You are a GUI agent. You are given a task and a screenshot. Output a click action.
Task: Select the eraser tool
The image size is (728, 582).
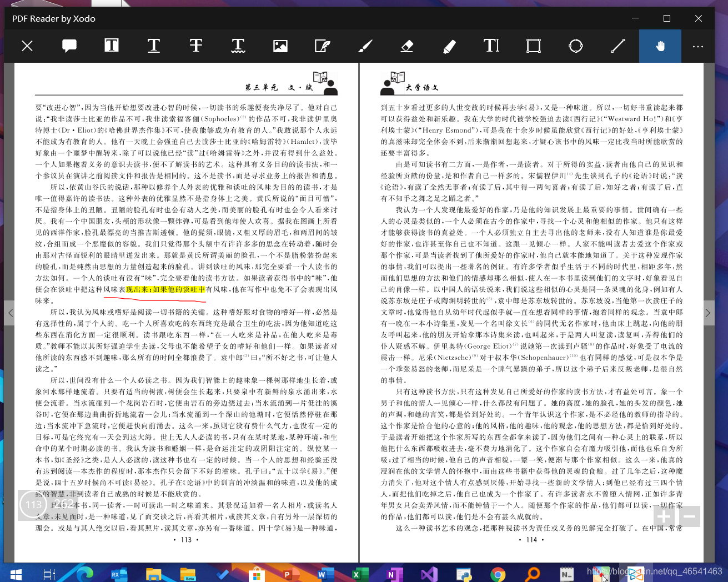pyautogui.click(x=407, y=46)
